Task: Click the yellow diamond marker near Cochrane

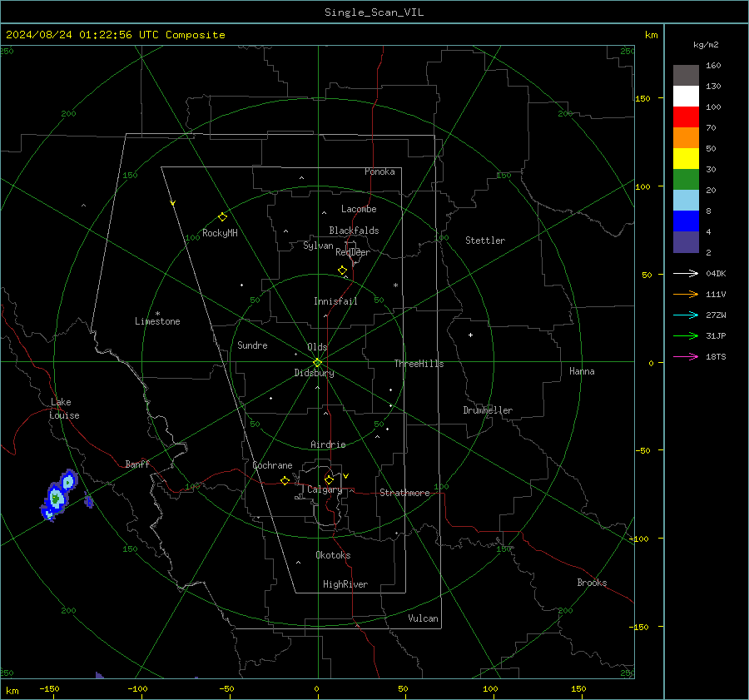Action: point(285,480)
